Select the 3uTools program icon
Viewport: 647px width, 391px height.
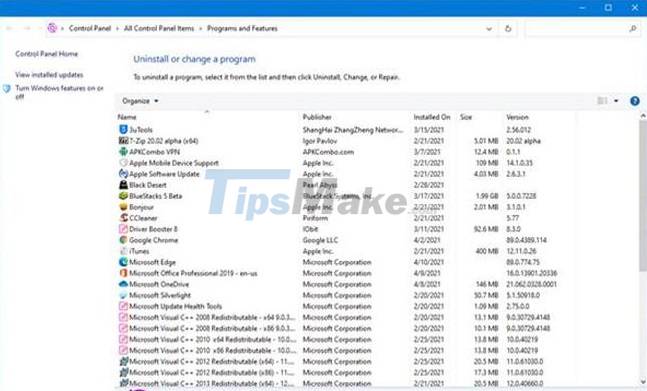click(x=123, y=130)
